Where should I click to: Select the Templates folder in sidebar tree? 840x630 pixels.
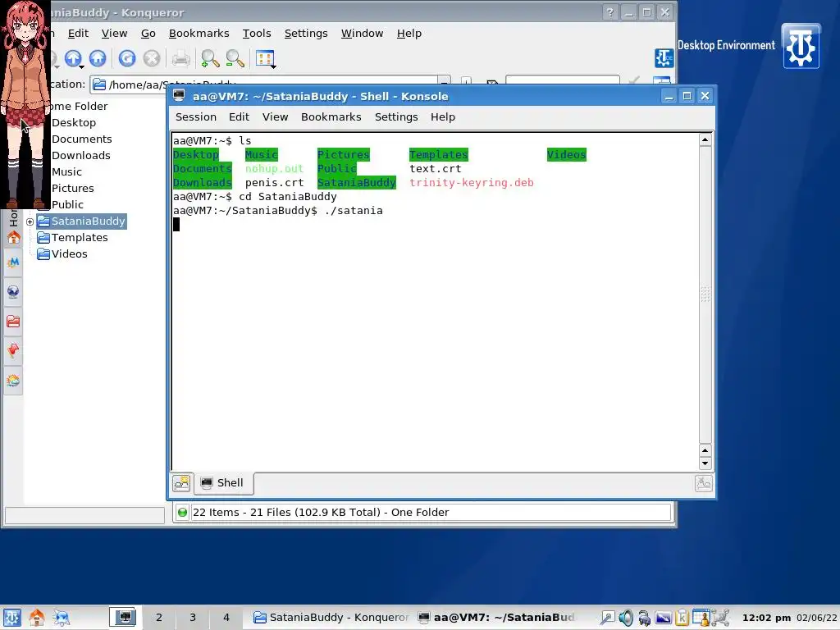[72, 238]
